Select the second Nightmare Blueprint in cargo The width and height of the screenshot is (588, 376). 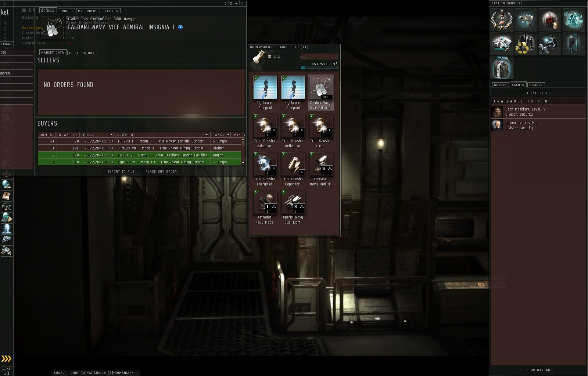coord(293,93)
